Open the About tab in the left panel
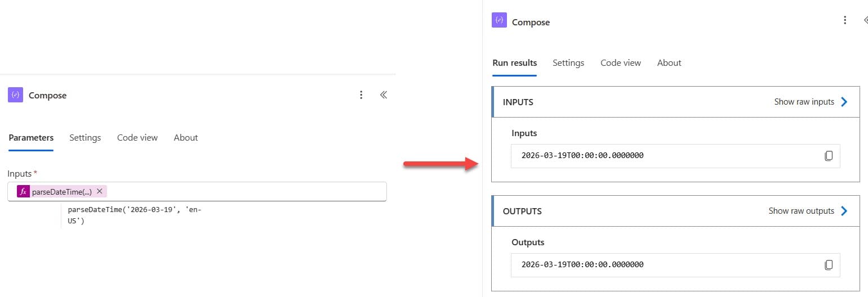 [186, 138]
